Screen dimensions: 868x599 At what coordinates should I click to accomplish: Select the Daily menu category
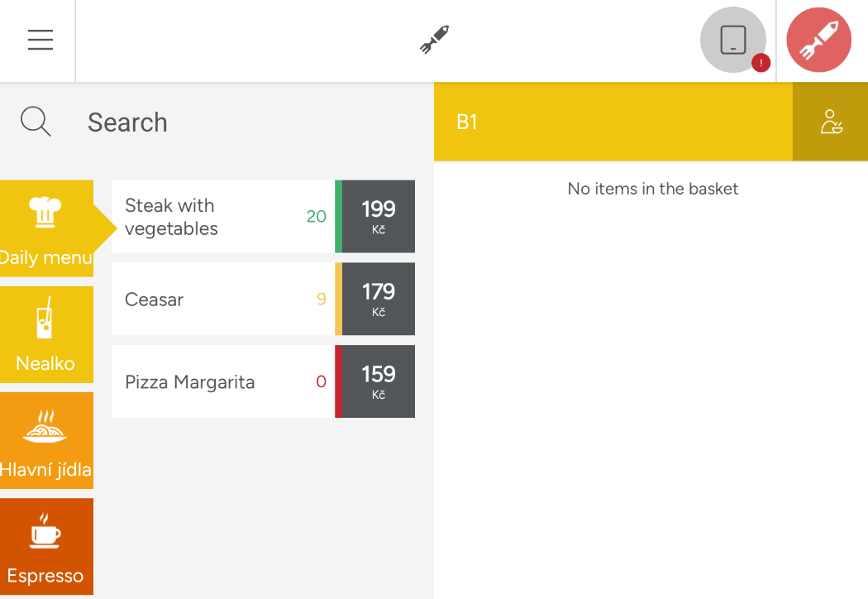pos(46,228)
